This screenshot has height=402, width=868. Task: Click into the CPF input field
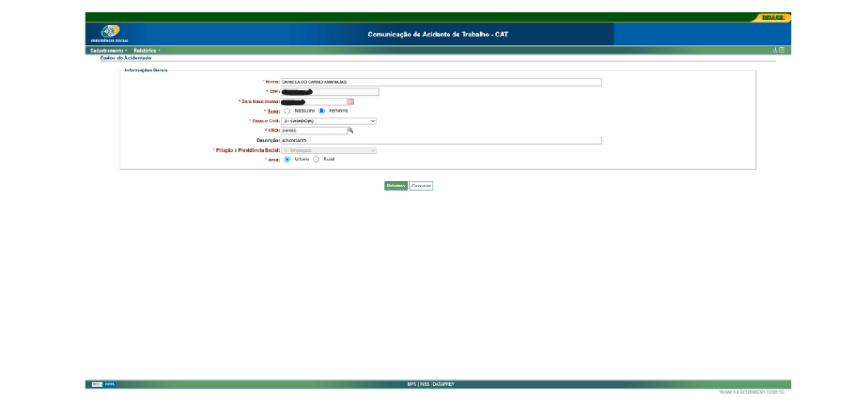point(330,92)
